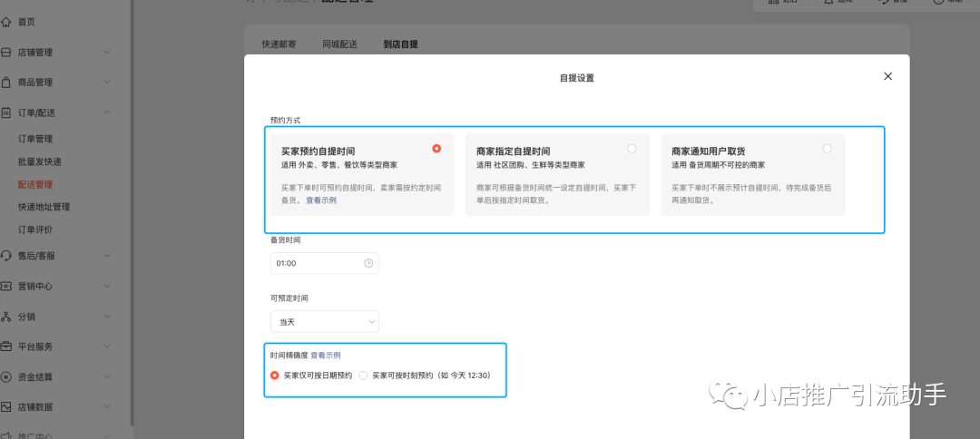The width and height of the screenshot is (980, 439).
Task: Click the clipboard icon beside 订单/配送
Action: coord(6,112)
